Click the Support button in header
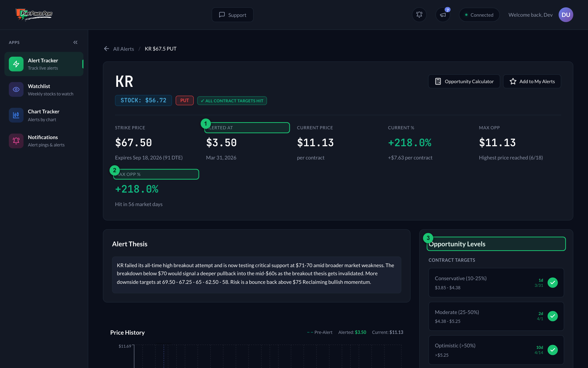 tap(233, 15)
